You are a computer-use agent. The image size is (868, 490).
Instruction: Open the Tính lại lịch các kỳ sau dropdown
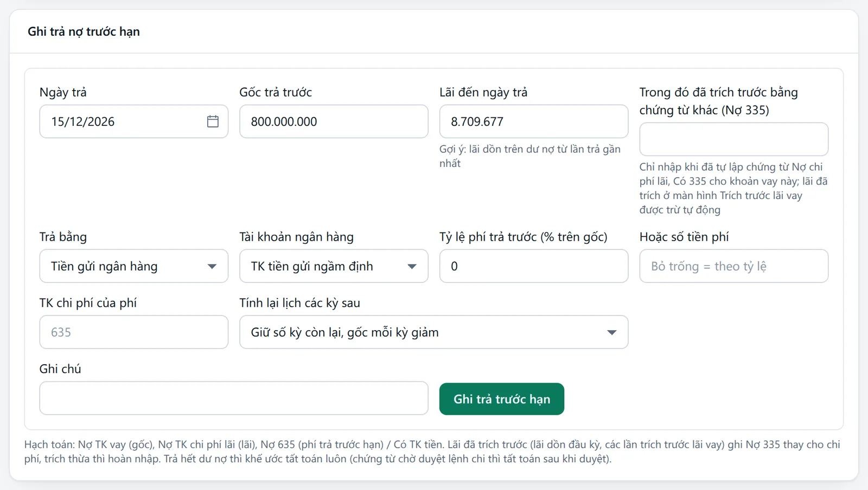click(x=434, y=332)
